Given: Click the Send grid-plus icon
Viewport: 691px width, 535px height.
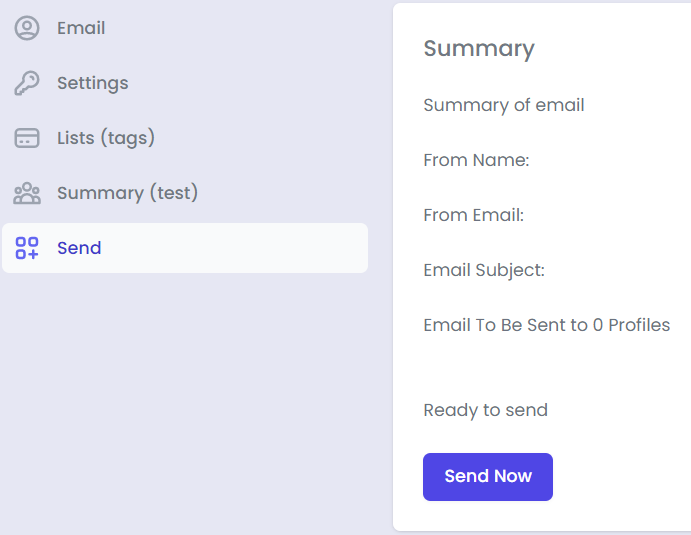Looking at the screenshot, I should [27, 248].
